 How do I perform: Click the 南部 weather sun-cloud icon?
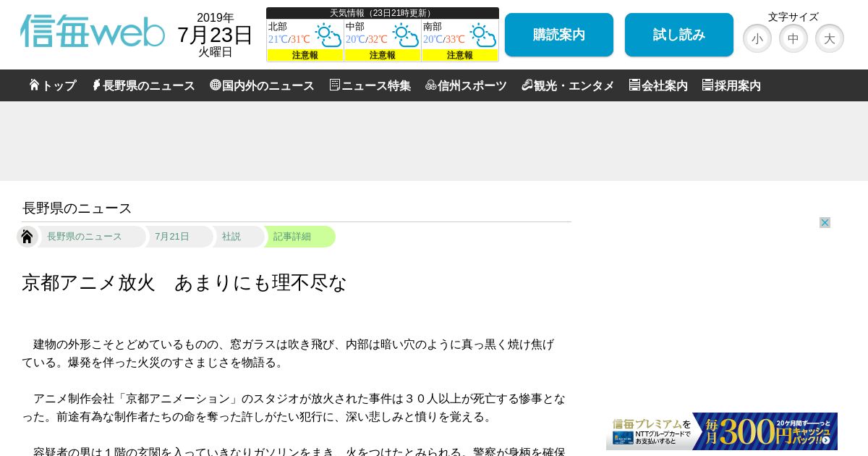point(483,35)
